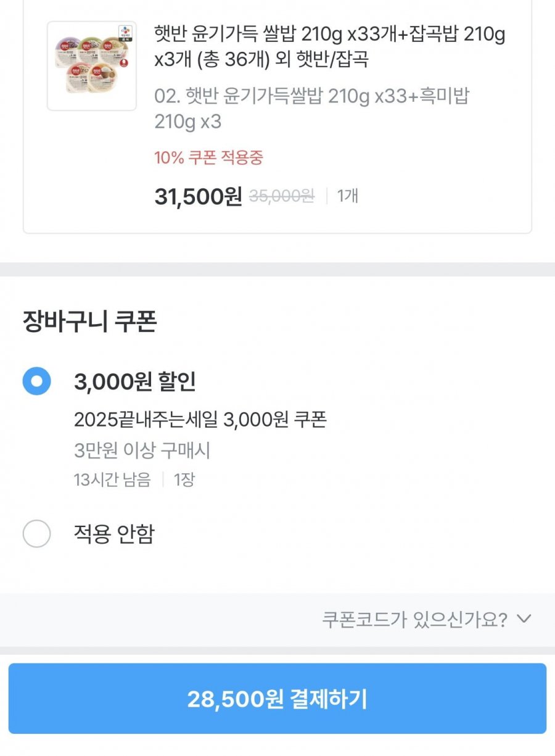Click the 장바구니 쿠폰 section heading
555x756 pixels.
pos(89,322)
